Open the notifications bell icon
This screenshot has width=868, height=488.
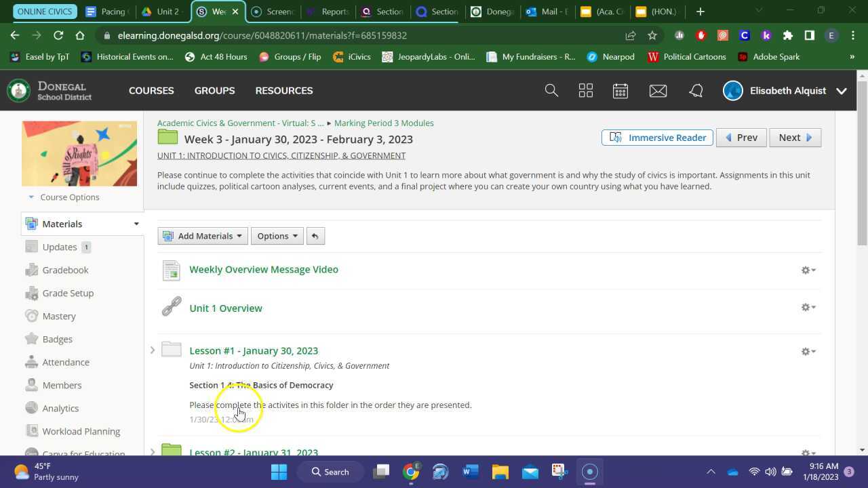pyautogui.click(x=696, y=90)
